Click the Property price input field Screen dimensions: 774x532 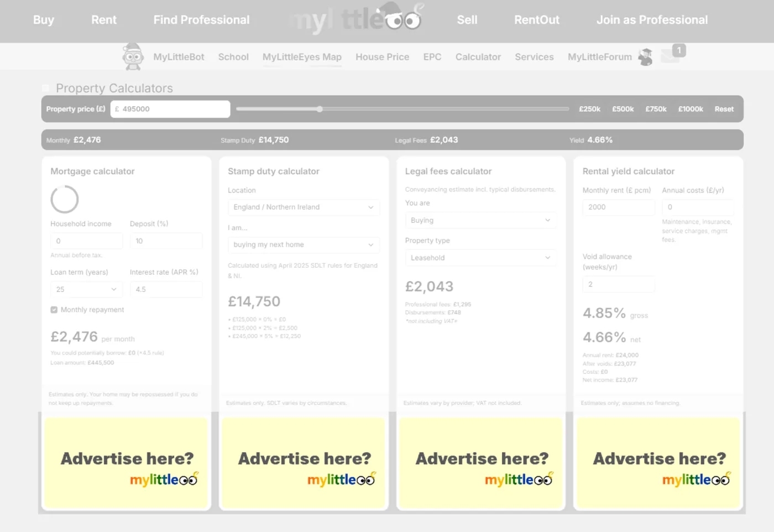pos(171,109)
